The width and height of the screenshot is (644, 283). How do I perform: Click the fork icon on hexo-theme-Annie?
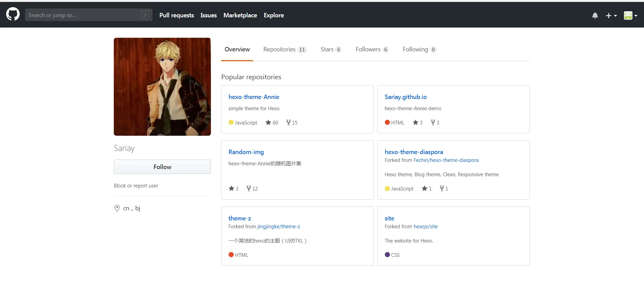[288, 122]
